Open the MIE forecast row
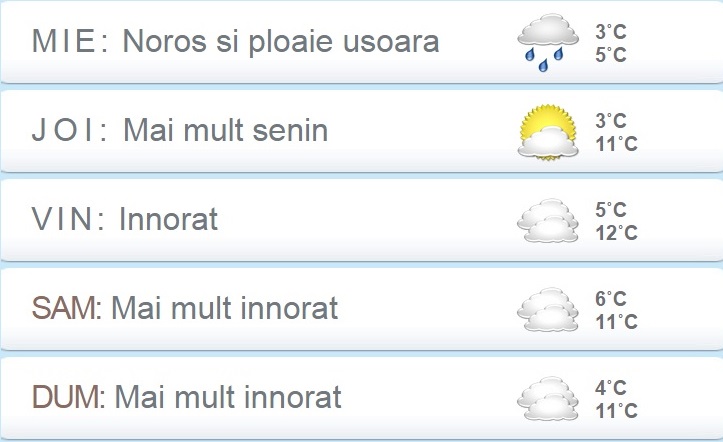The height and width of the screenshot is (442, 723). tap(362, 43)
